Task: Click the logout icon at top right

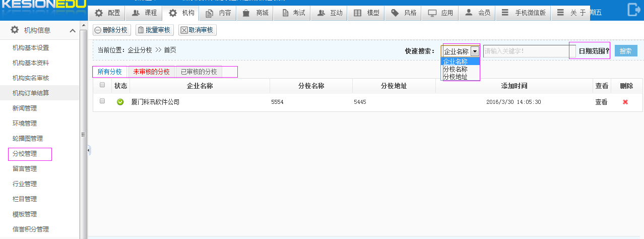Action: tap(633, 10)
